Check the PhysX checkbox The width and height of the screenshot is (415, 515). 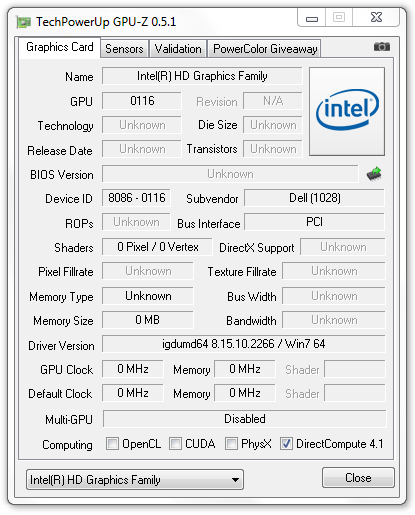(231, 444)
